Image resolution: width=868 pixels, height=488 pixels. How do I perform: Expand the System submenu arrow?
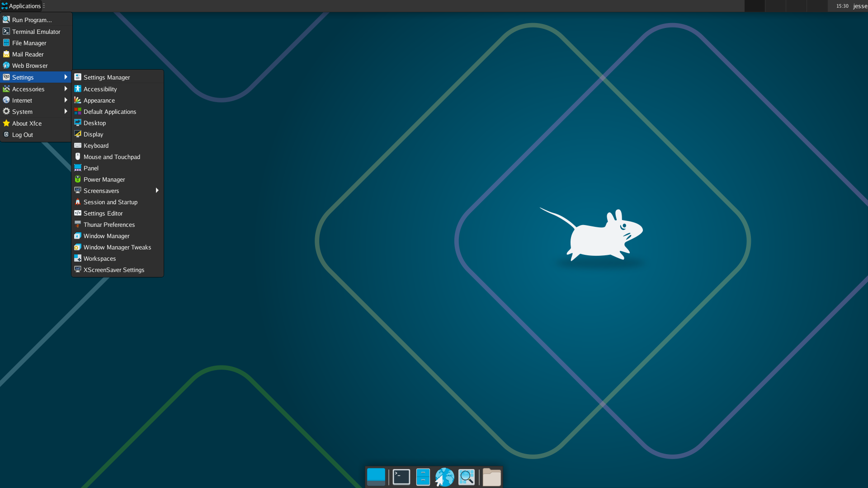coord(66,112)
